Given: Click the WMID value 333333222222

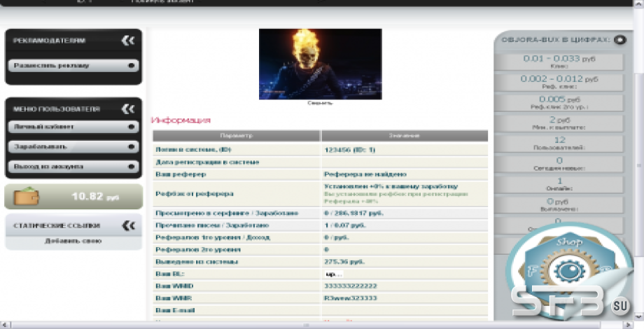Looking at the screenshot, I should [x=350, y=286].
